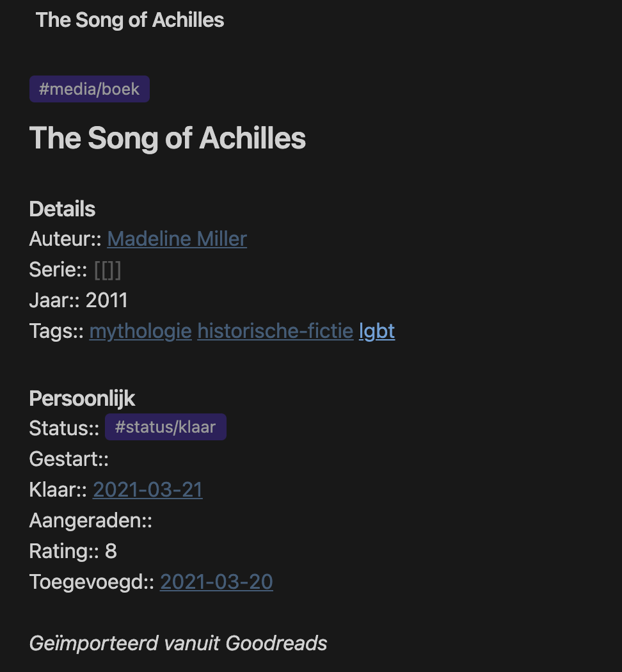Viewport: 622px width, 672px height.
Task: Click the Jaar value 2011
Action: [107, 300]
